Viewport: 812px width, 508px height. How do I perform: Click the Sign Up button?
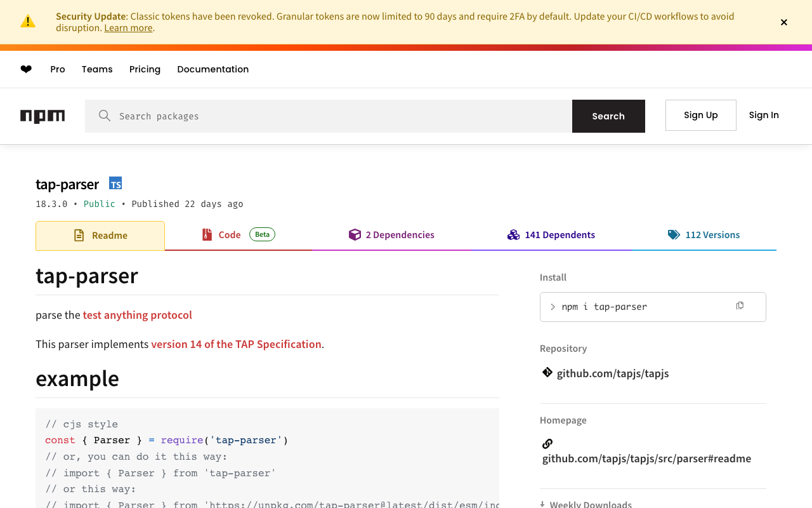pyautogui.click(x=700, y=115)
